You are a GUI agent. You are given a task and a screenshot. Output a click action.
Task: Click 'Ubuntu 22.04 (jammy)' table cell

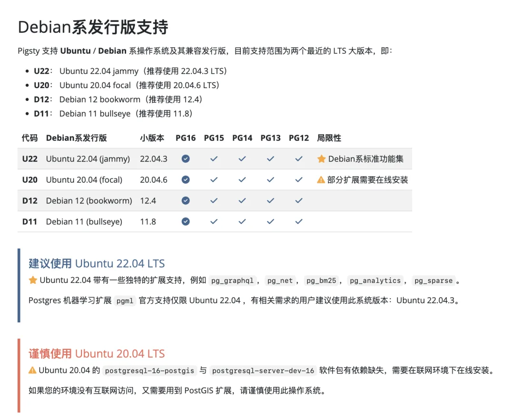(88, 159)
